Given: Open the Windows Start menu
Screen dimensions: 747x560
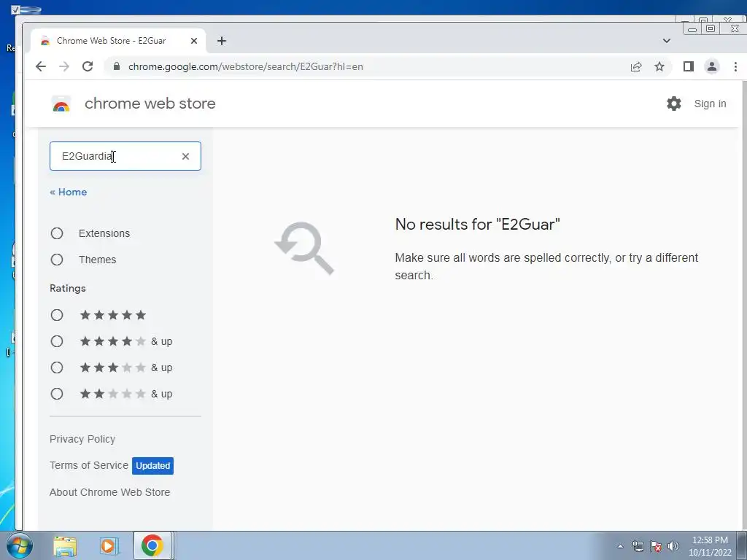Looking at the screenshot, I should point(19,545).
